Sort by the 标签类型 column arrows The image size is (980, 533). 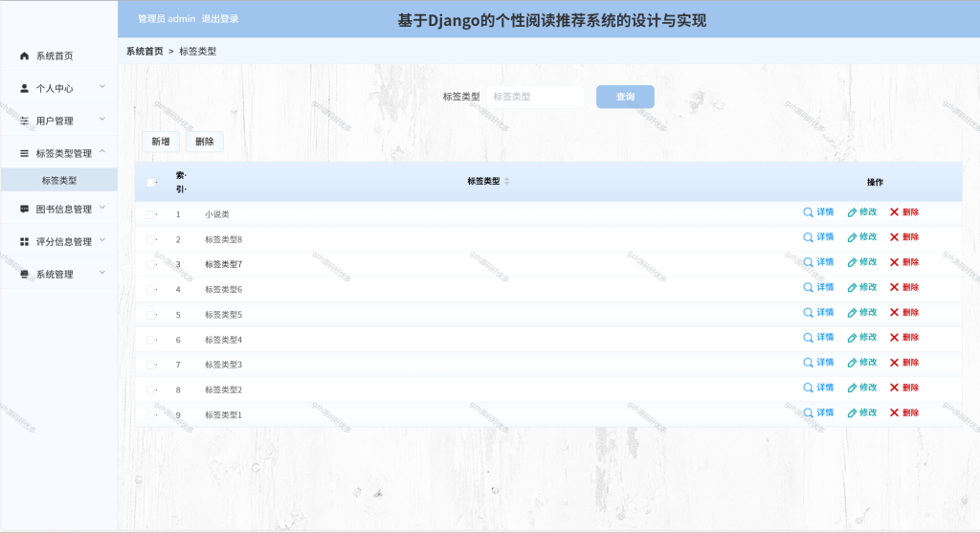pos(507,181)
